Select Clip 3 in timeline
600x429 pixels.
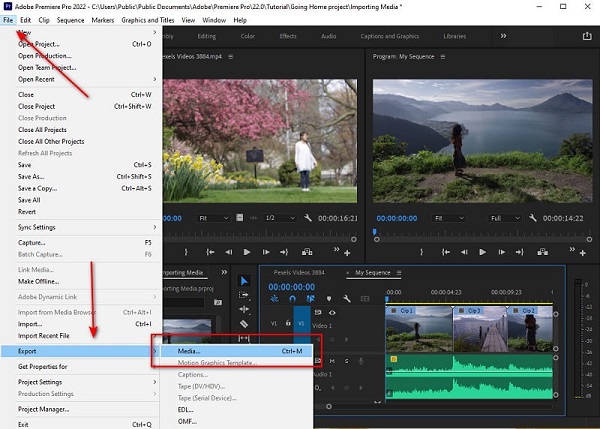pos(480,329)
